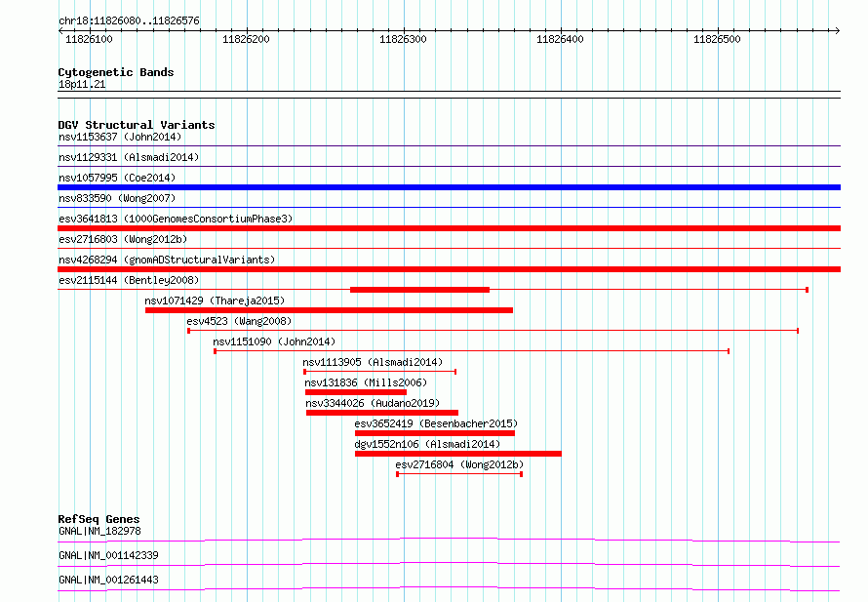Click nsv1113905 (Alsmadi2014) variant label
Image resolution: width=868 pixels, height=602 pixels.
pyautogui.click(x=373, y=362)
